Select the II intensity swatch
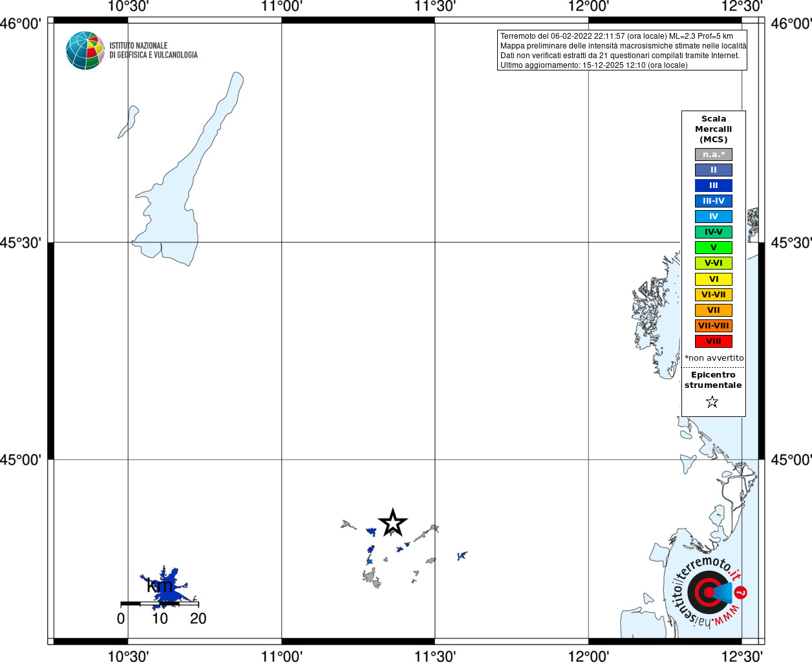Screen dimensions: 812x662 click(714, 170)
